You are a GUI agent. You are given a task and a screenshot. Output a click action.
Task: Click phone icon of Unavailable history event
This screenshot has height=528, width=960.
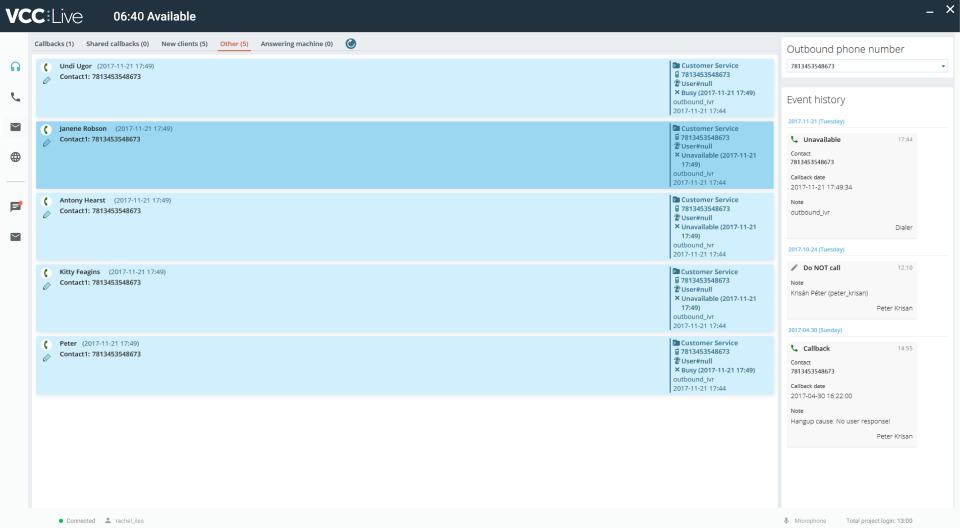(x=794, y=140)
